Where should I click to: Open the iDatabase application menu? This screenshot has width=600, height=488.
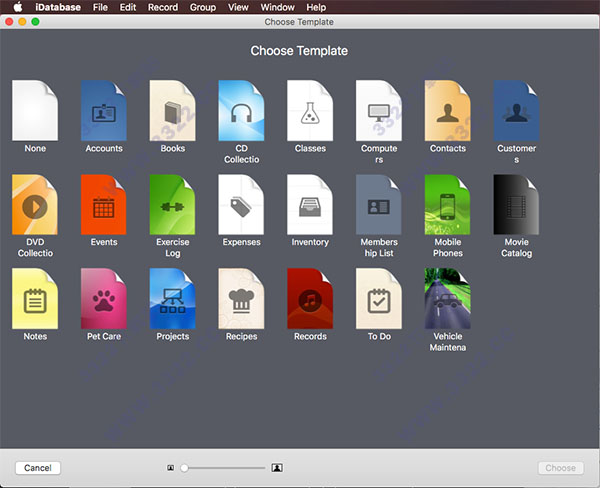(x=58, y=7)
